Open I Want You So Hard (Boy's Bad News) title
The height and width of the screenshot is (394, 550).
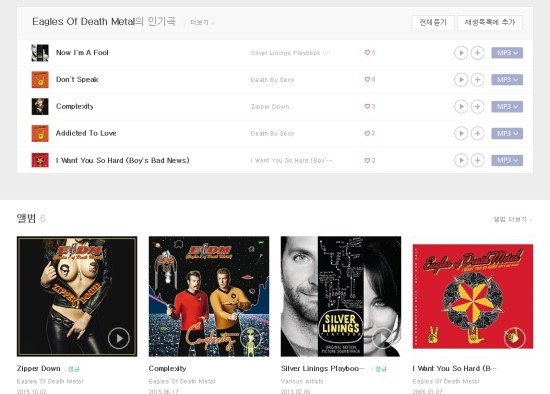122,160
